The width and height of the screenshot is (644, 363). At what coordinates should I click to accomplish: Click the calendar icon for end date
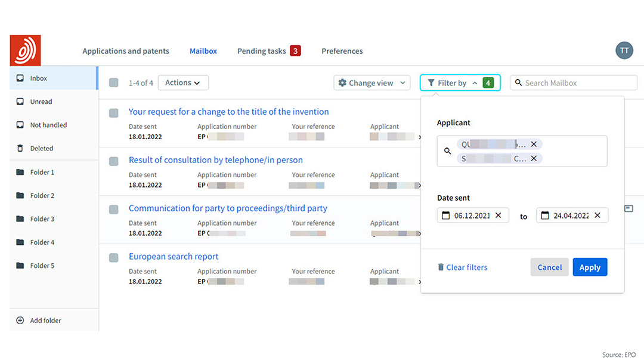pos(544,216)
